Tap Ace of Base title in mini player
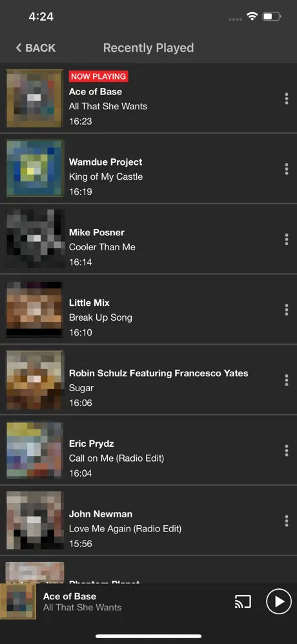Screen dimensions: 297x644 click(x=70, y=596)
